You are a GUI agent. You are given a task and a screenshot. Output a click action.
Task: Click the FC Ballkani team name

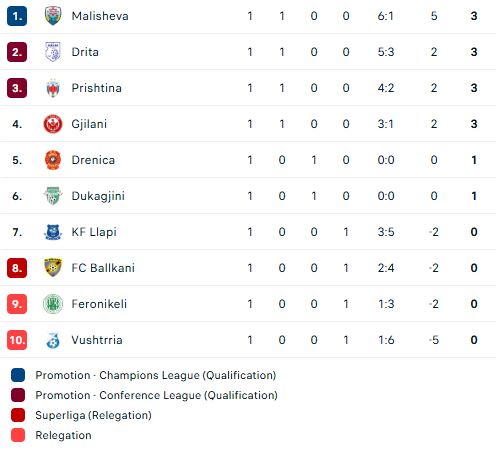click(x=103, y=268)
